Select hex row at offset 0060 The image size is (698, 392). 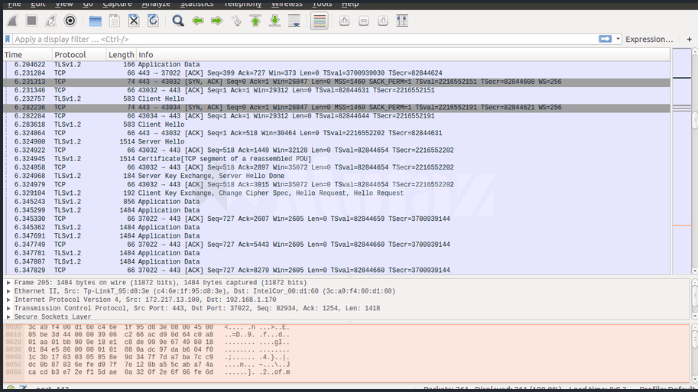tap(147, 372)
